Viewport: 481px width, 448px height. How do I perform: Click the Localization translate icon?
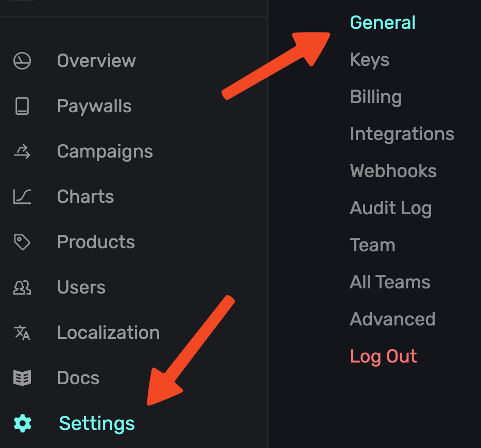(22, 333)
